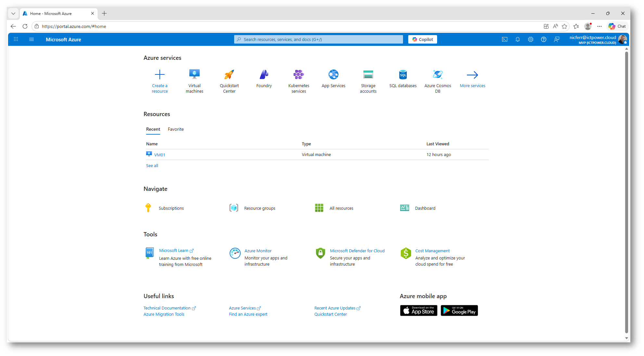Click See all resources link
Image resolution: width=644 pixels, height=356 pixels.
152,165
